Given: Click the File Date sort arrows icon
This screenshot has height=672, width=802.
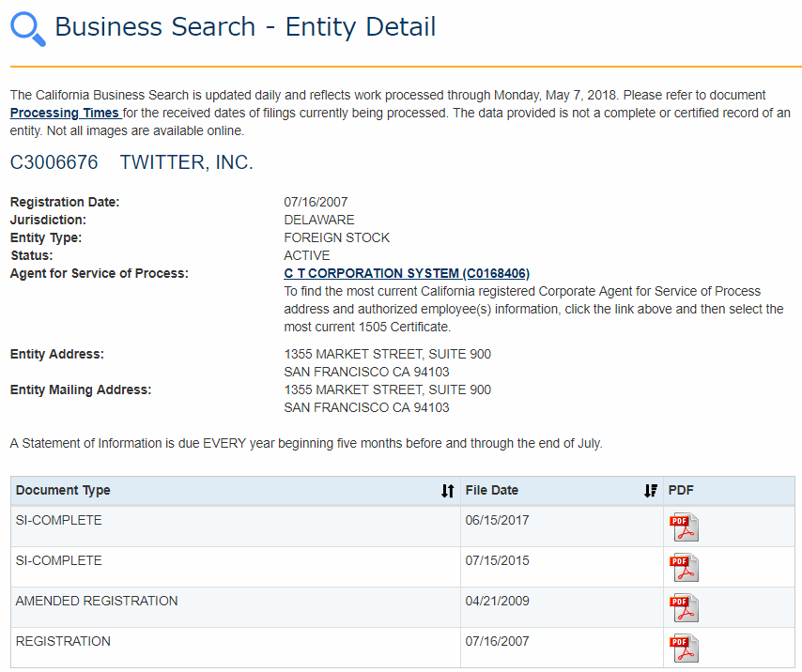Looking at the screenshot, I should tap(651, 491).
